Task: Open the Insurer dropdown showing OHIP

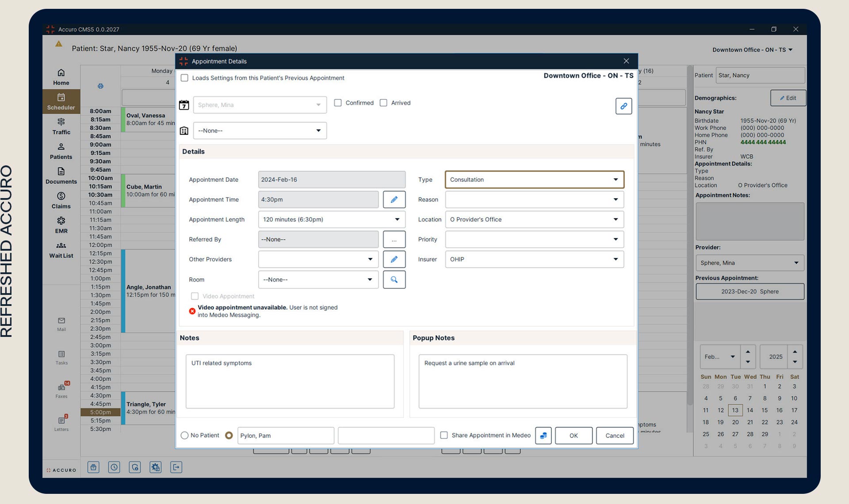Action: click(x=535, y=259)
